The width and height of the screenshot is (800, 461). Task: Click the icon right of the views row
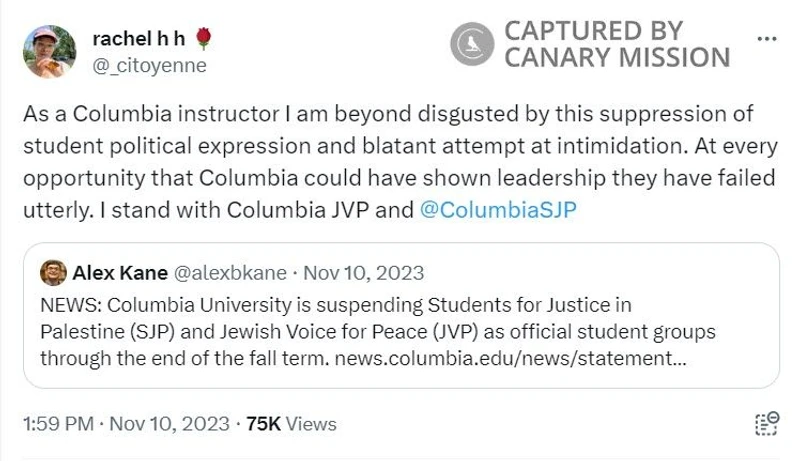tap(766, 424)
